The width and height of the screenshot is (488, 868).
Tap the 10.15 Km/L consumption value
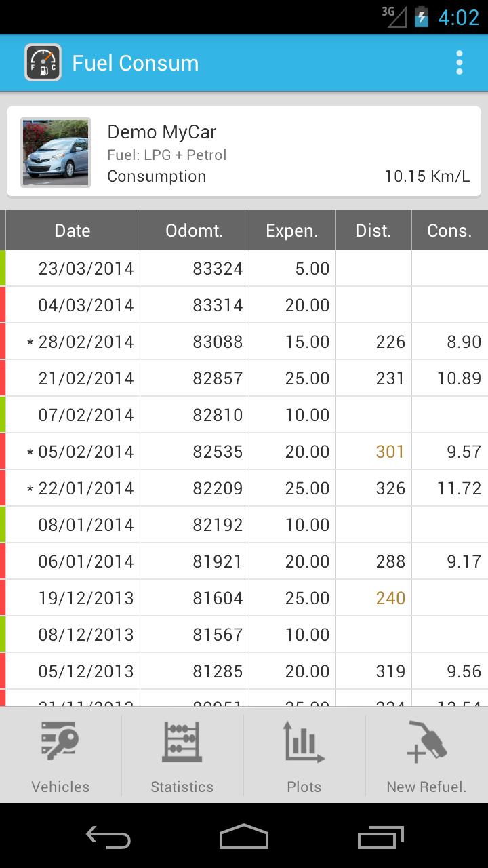tap(427, 176)
